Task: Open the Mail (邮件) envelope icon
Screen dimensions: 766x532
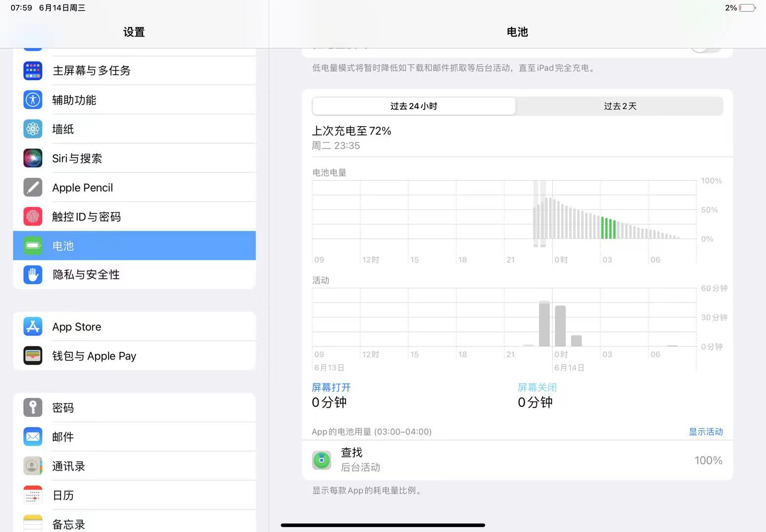Action: [x=33, y=437]
